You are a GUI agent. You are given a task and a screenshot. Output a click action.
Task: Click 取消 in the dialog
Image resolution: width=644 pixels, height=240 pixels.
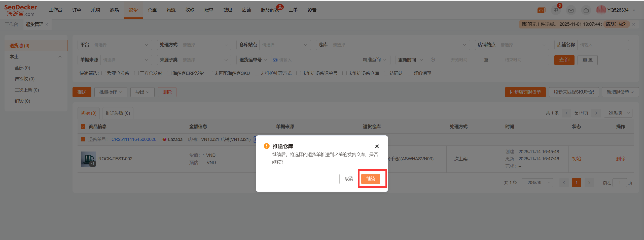pos(348,179)
